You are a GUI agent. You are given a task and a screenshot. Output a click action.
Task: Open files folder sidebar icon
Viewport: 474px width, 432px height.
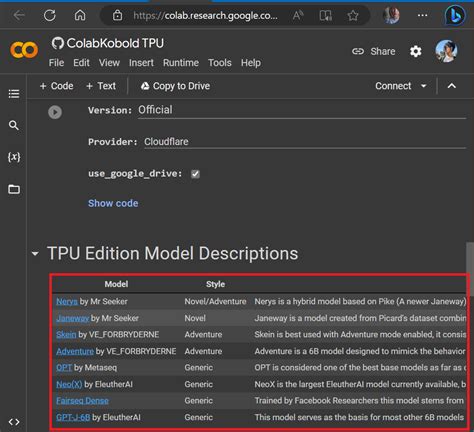pyautogui.click(x=14, y=189)
